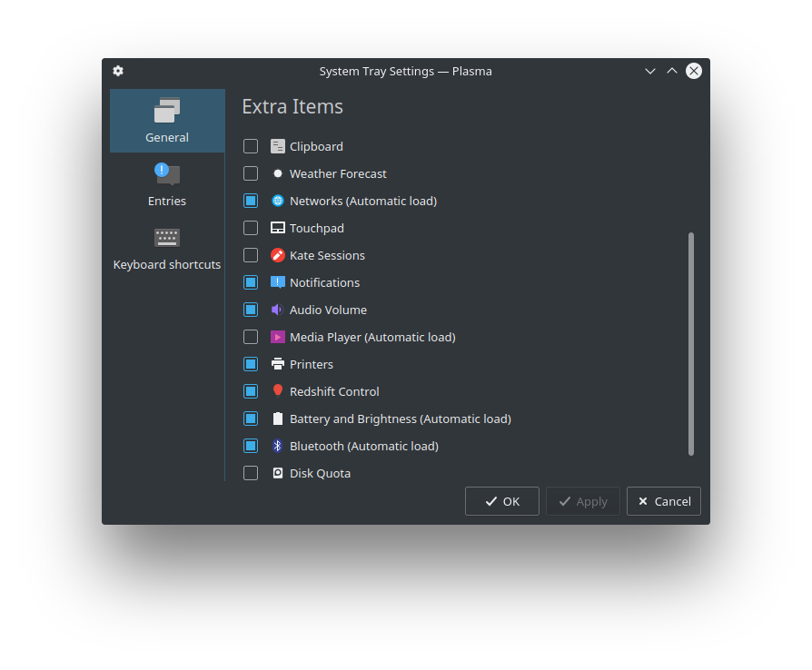The width and height of the screenshot is (812, 670).
Task: Minimize the System Tray Settings window
Action: tap(650, 71)
